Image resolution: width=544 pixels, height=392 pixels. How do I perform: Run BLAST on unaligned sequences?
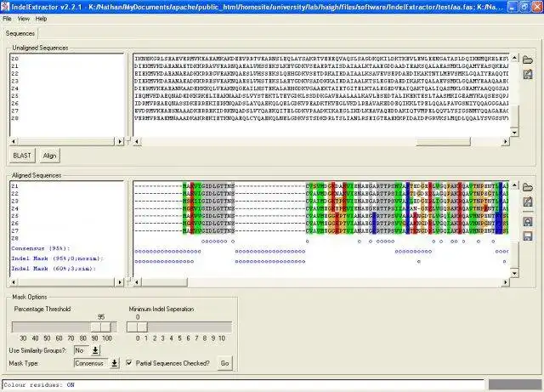[22, 156]
